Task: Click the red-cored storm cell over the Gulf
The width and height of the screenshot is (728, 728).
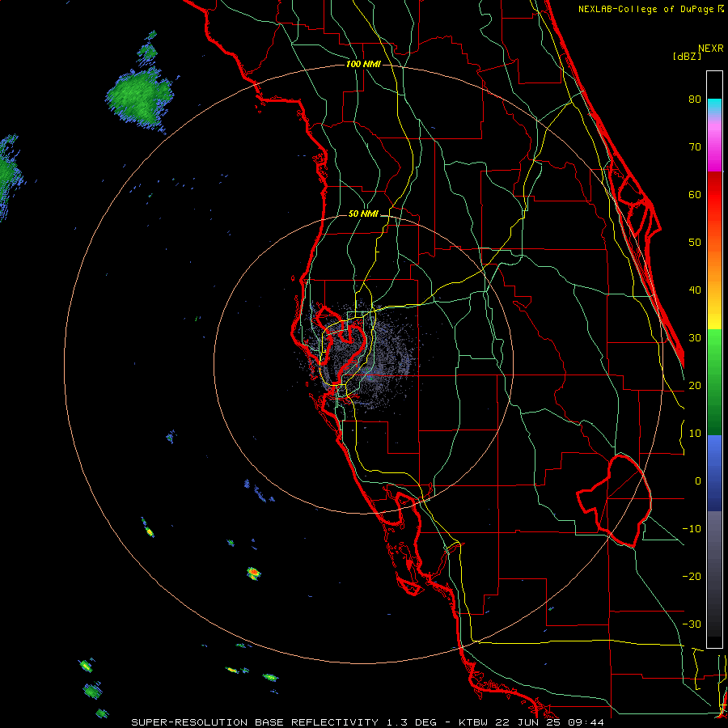Action: [x=253, y=573]
